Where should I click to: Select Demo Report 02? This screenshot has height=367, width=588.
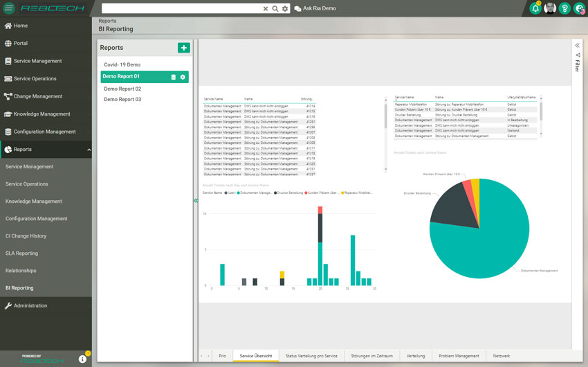122,89
